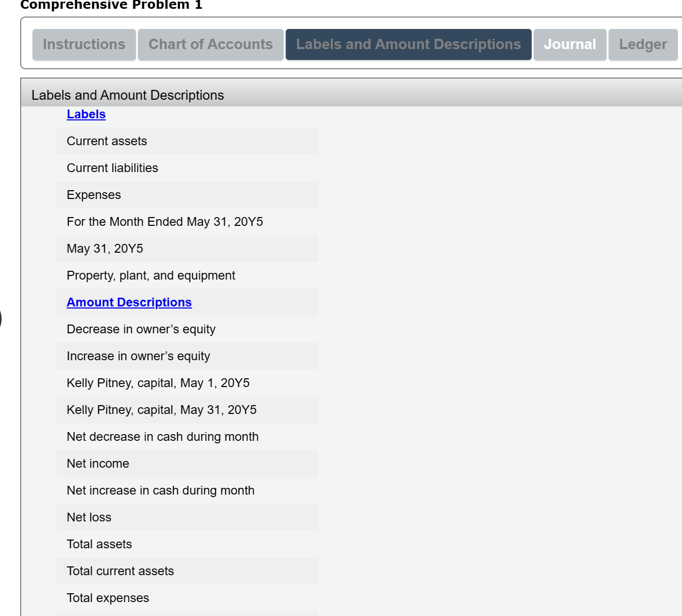The width and height of the screenshot is (682, 616).
Task: Select the Total current assets description
Action: pyautogui.click(x=120, y=571)
